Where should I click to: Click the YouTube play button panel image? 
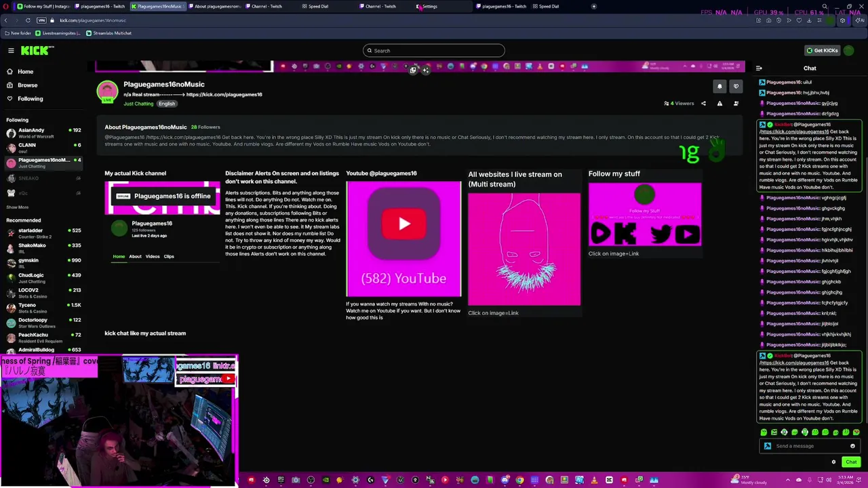[x=403, y=239]
